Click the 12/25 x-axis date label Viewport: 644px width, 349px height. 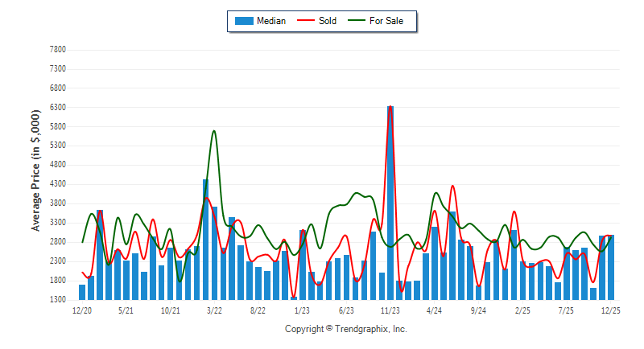click(x=610, y=310)
